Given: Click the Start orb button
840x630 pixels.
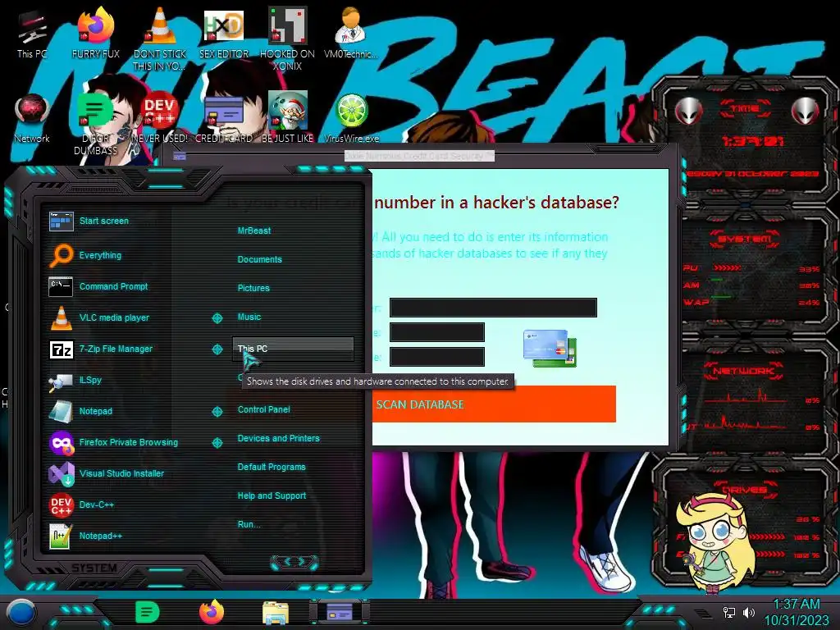Looking at the screenshot, I should (21, 614).
